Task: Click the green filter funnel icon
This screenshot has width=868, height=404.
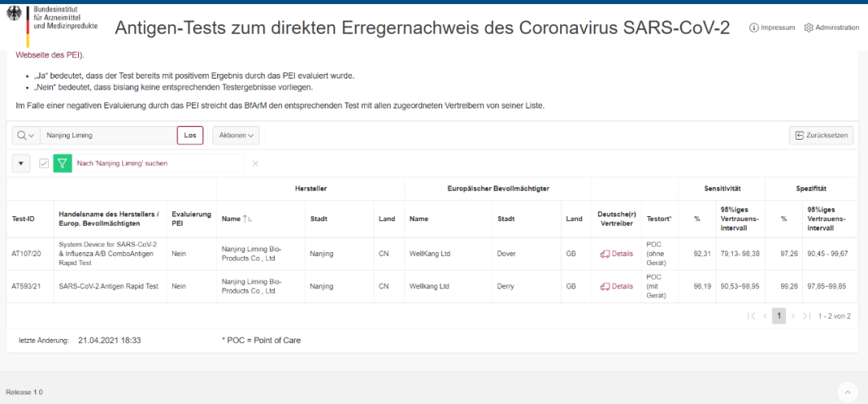Action: (x=63, y=163)
